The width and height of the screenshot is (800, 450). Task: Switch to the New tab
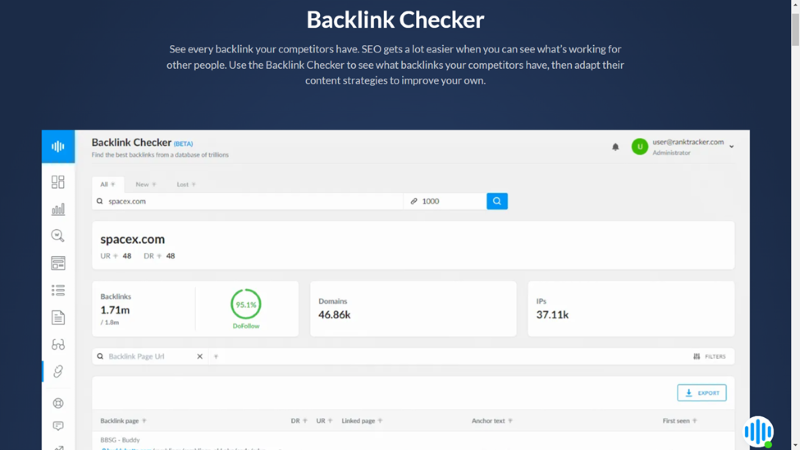(146, 184)
